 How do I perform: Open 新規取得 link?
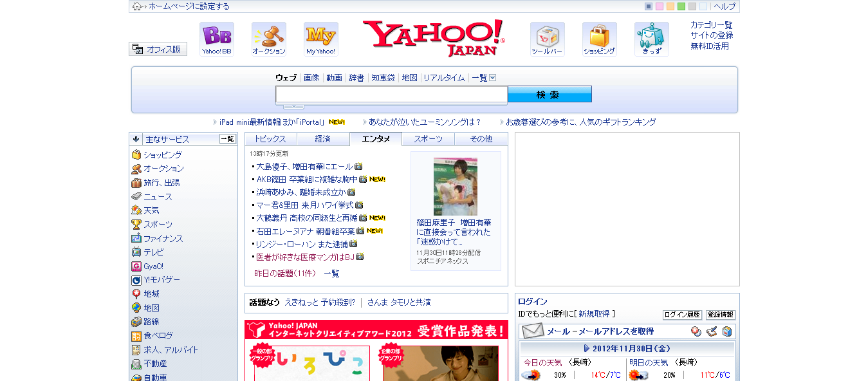[x=594, y=314]
